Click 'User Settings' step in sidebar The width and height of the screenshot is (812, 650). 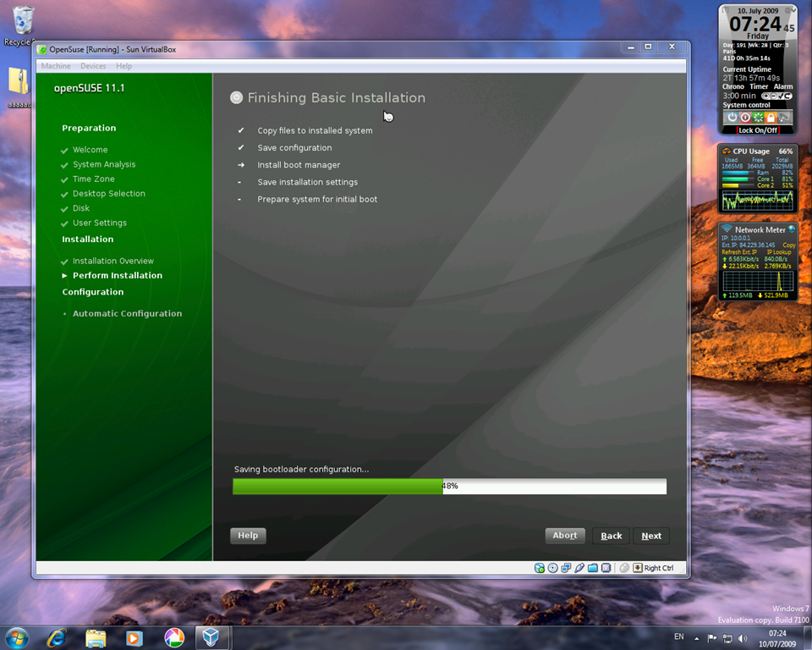100,223
